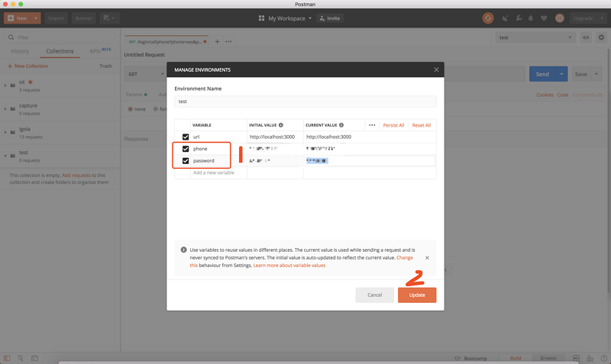Open the user avatar menu
Image resolution: width=611 pixels, height=364 pixels.
(x=560, y=18)
